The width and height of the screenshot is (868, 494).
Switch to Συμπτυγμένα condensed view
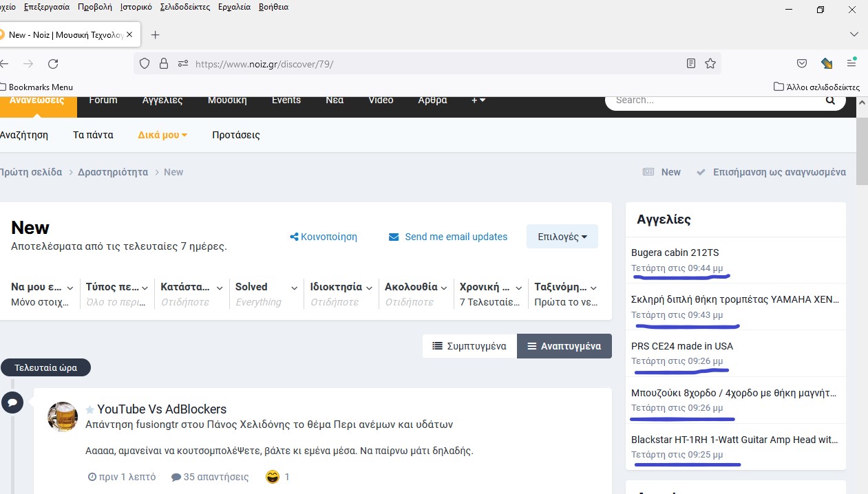(x=469, y=346)
